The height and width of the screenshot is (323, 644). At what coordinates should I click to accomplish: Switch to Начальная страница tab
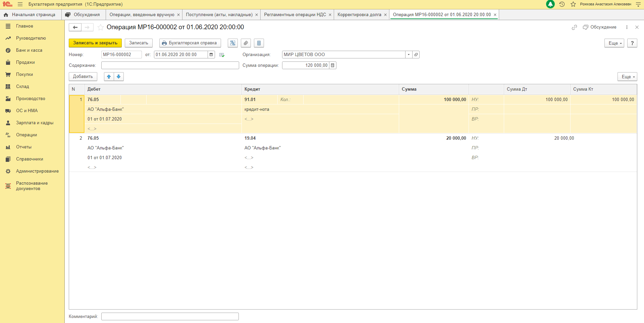pos(31,15)
